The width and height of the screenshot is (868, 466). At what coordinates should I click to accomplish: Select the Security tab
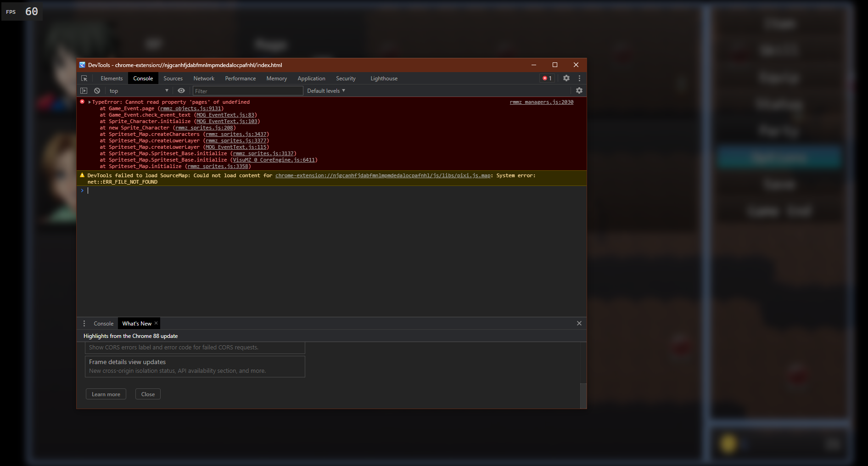pos(346,79)
